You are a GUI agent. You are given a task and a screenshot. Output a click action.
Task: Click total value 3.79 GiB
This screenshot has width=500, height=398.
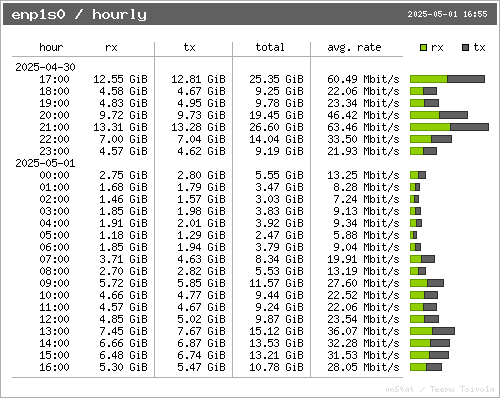pos(279,247)
